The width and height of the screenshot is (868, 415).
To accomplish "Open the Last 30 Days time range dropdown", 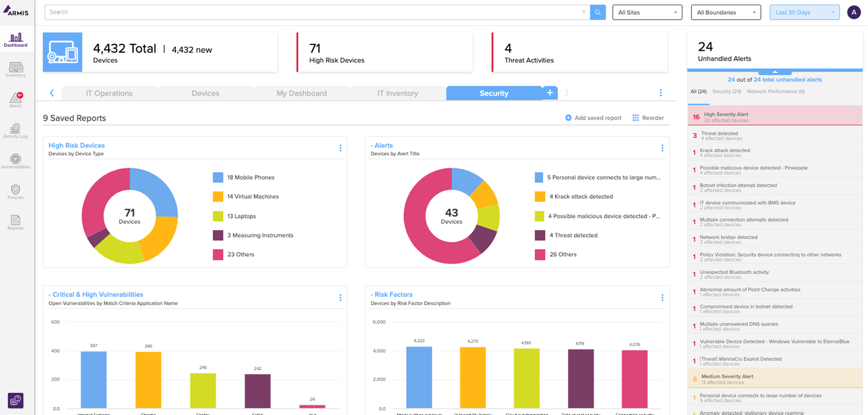I will pyautogui.click(x=804, y=12).
